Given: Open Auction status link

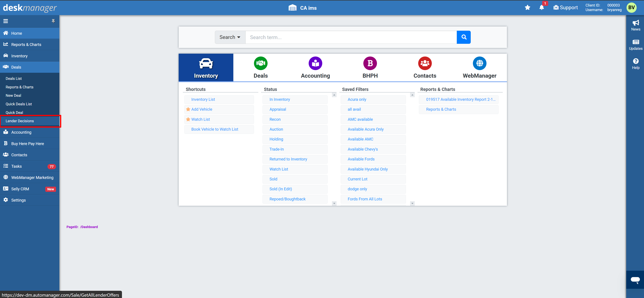Looking at the screenshot, I should (295, 129).
